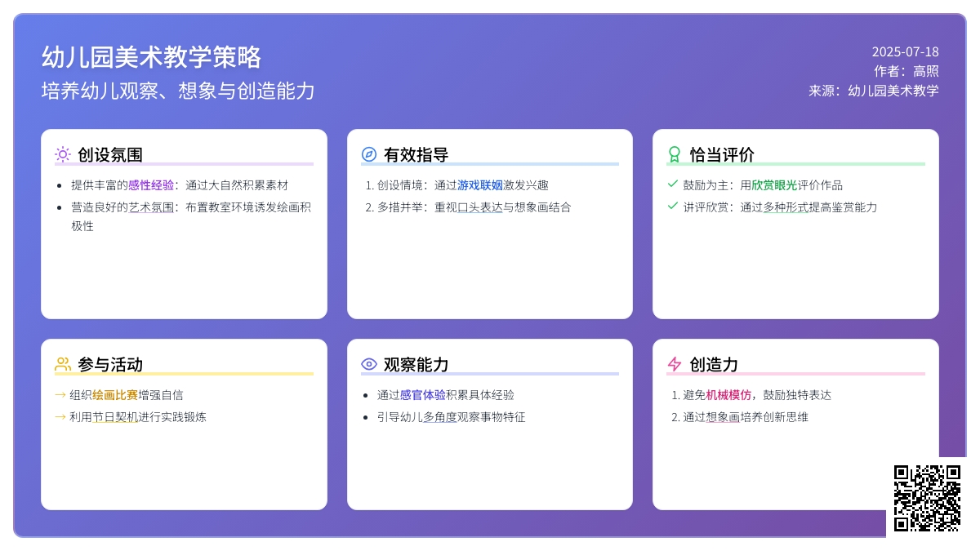The image size is (980, 551).
Task: Click the compass icon beside 有效指导
Action: coord(369,154)
